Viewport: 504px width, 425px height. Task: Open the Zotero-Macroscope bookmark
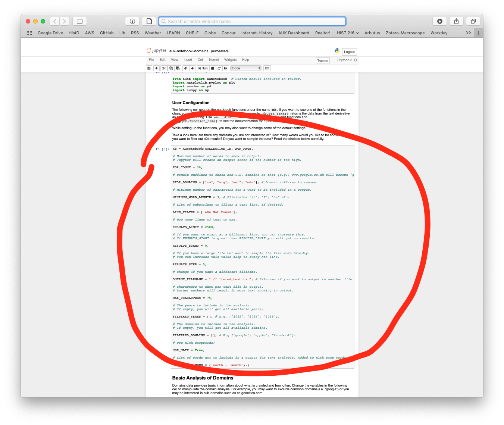pyautogui.click(x=405, y=33)
